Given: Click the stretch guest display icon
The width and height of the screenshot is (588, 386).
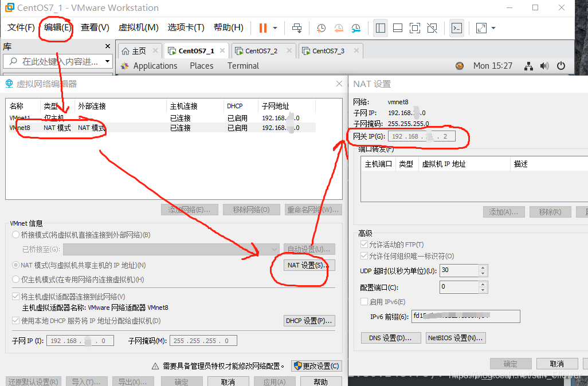Looking at the screenshot, I should [481, 28].
